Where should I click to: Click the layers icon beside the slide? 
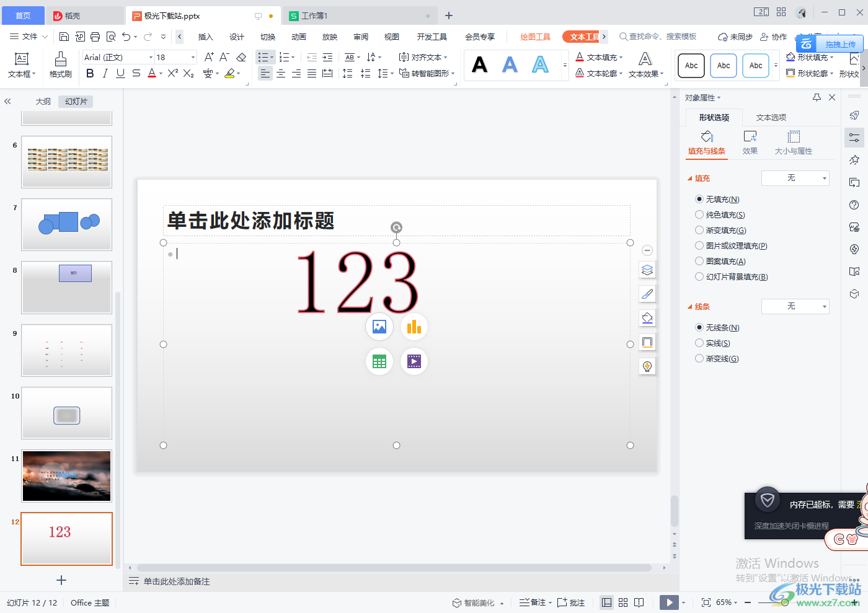pyautogui.click(x=647, y=270)
